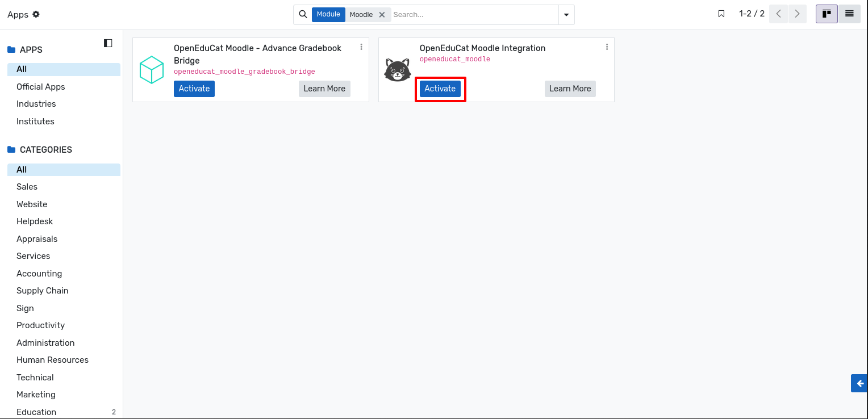Learn More about Gradebook Bridge
Screen dimensions: 868x419
pos(324,89)
